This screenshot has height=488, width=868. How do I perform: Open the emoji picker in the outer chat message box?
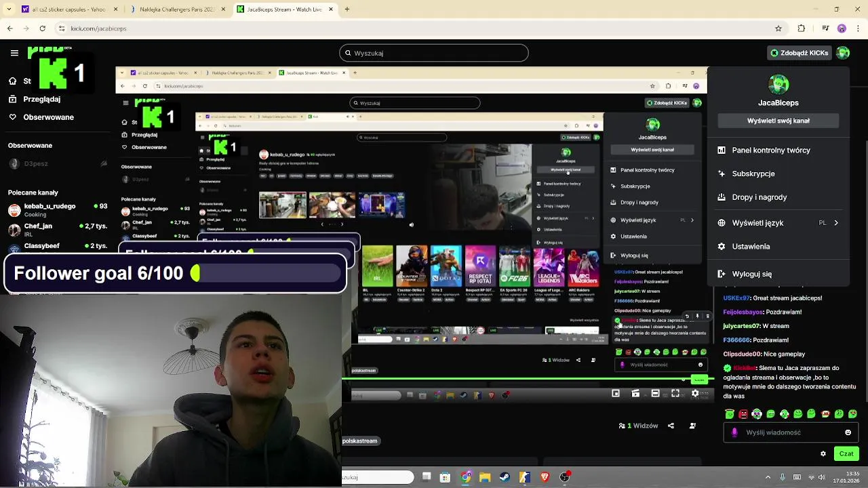coord(848,432)
